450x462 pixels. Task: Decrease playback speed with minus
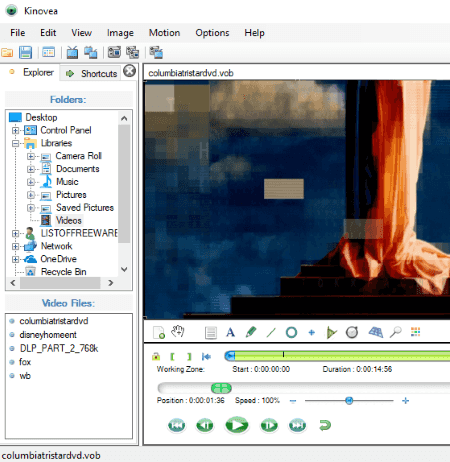pos(293,401)
